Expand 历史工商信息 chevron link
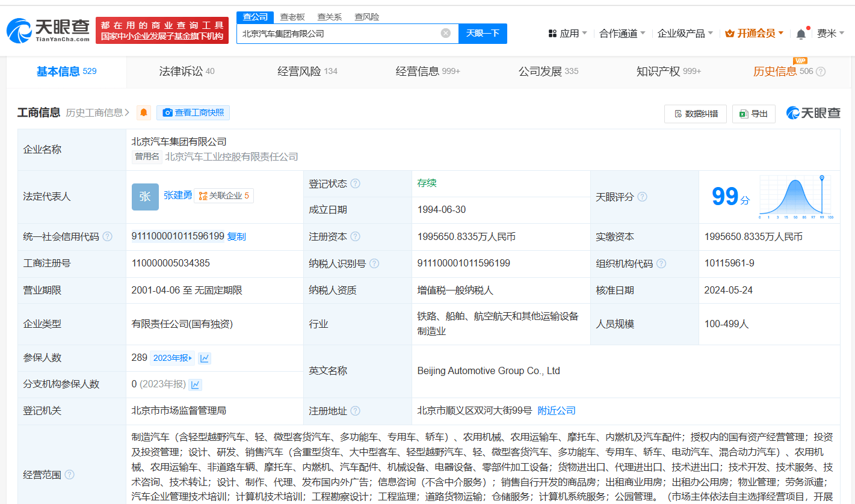Viewport: 855px width, 504px height. (98, 112)
